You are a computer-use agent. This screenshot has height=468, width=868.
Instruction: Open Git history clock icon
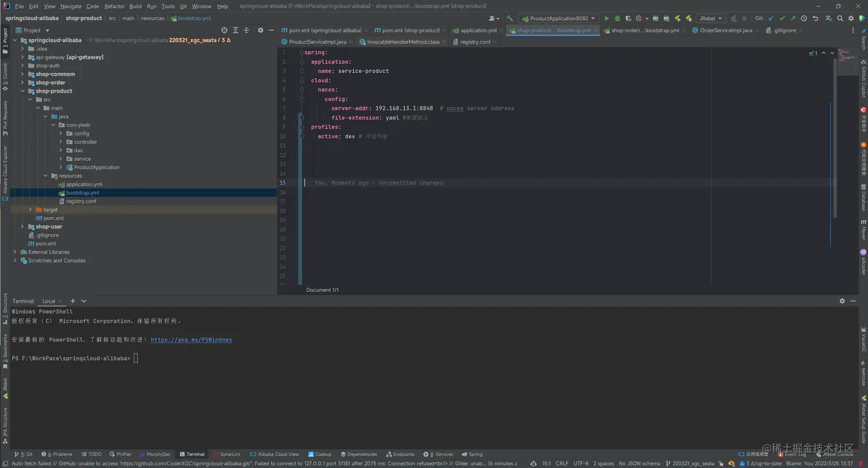coord(804,18)
